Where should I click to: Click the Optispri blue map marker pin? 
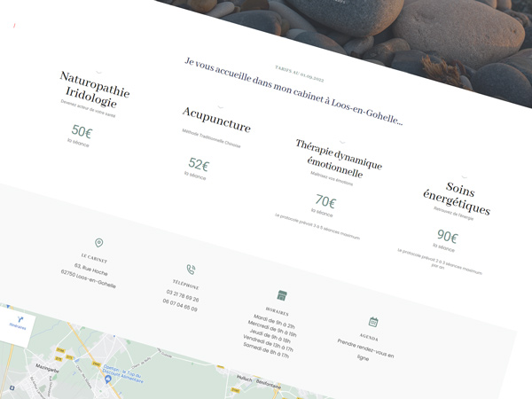coord(108,379)
